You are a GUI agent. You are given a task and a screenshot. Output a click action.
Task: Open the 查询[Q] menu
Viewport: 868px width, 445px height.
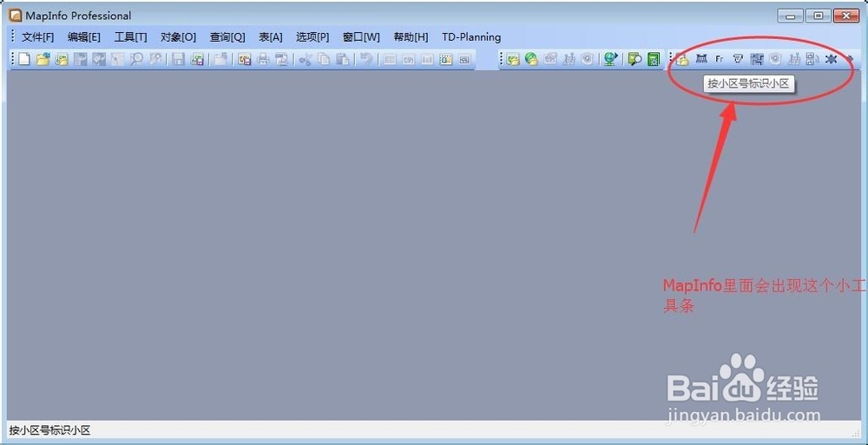click(227, 37)
